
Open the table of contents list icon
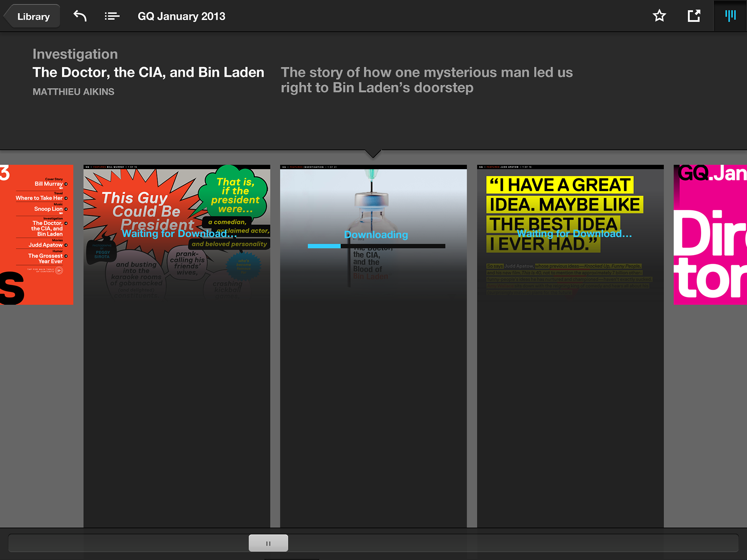[112, 16]
